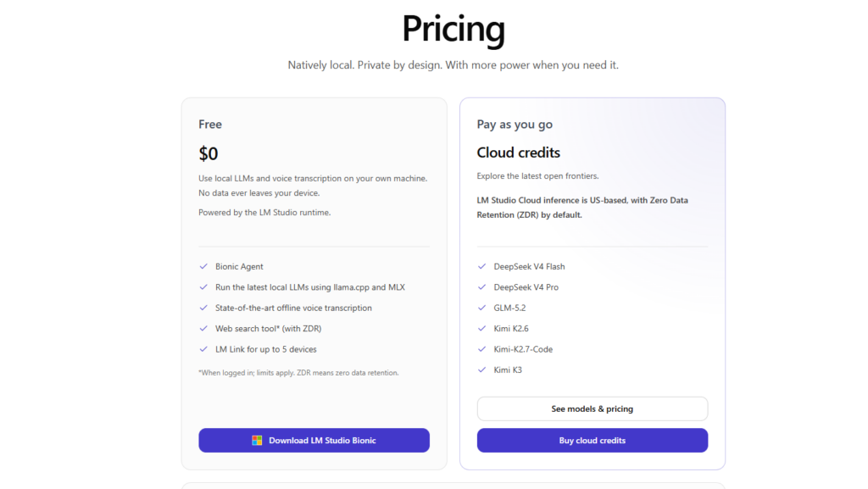Image resolution: width=868 pixels, height=489 pixels.
Task: Click the Kimi K2.6 model entry
Action: click(511, 329)
